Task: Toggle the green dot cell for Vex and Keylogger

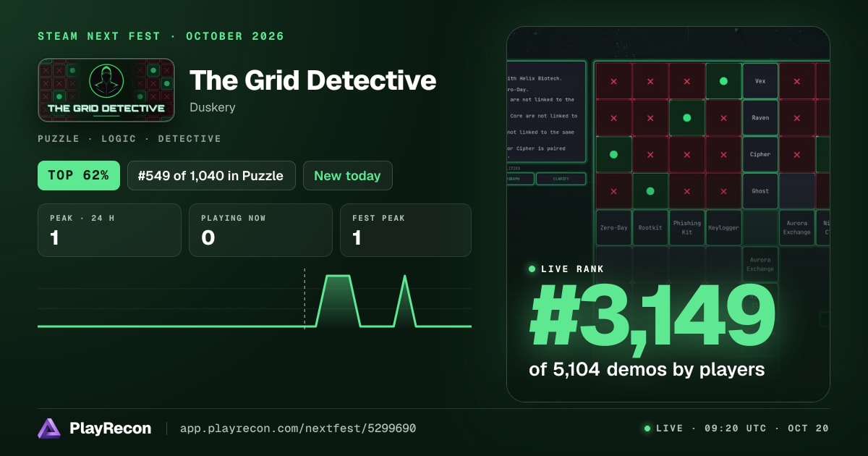Action: tap(723, 81)
